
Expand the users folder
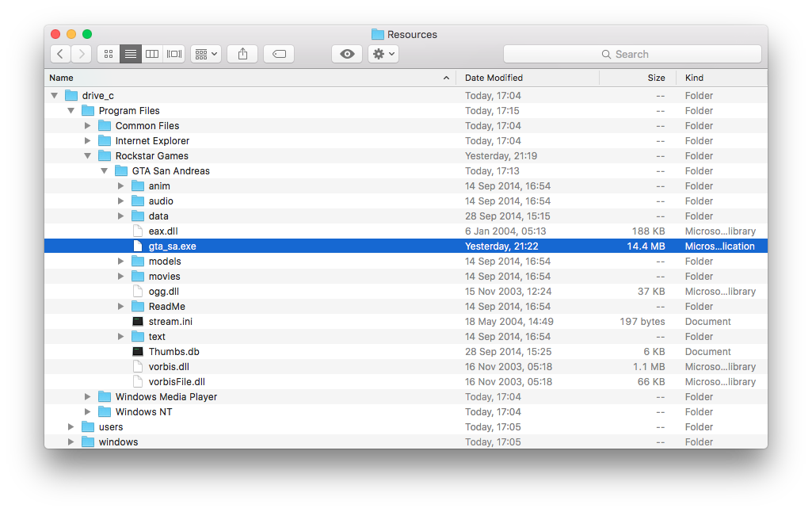pos(71,427)
